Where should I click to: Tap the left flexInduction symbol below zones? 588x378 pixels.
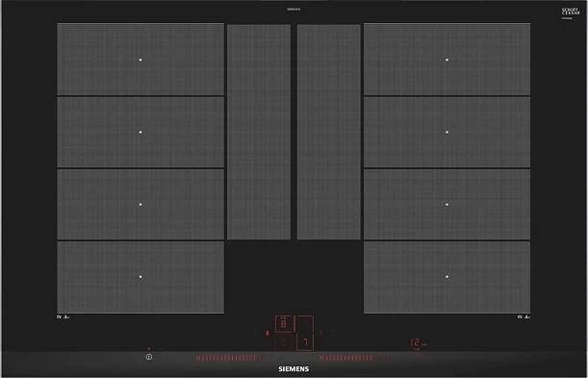tap(63, 317)
